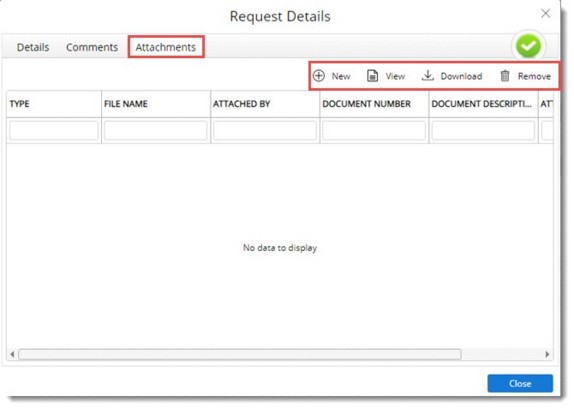Click the horizontal scrollbar thumb
The width and height of the screenshot is (574, 409).
tap(240, 354)
